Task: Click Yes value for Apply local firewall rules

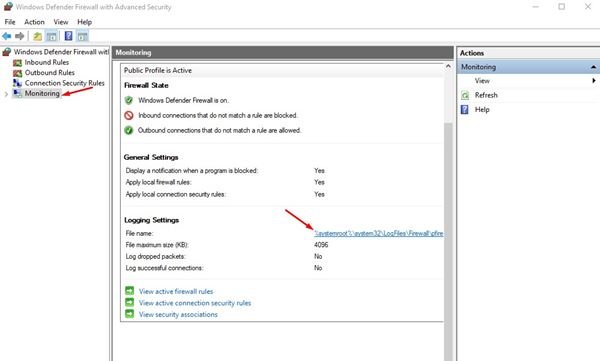Action: point(320,182)
